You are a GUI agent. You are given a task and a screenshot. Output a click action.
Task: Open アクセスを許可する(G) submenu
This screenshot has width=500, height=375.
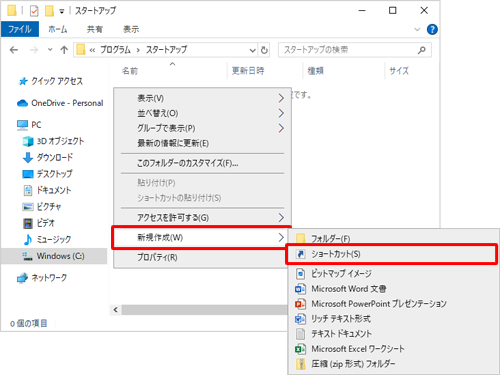click(x=202, y=218)
